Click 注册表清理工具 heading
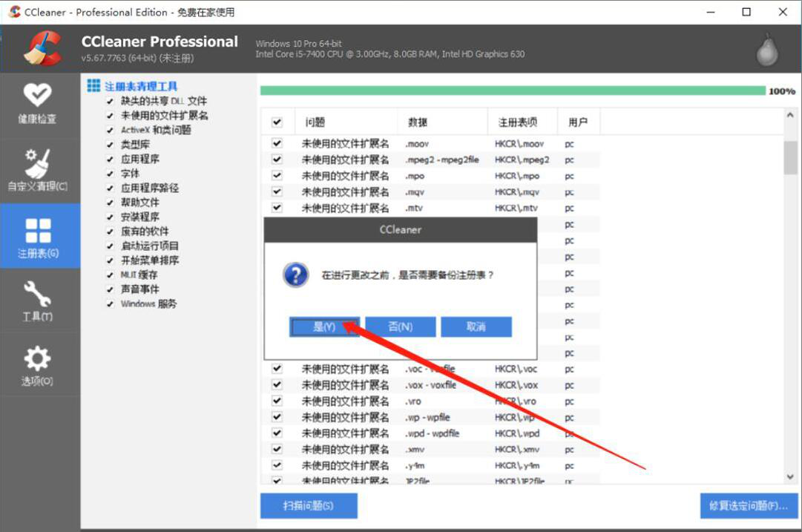 coord(141,86)
